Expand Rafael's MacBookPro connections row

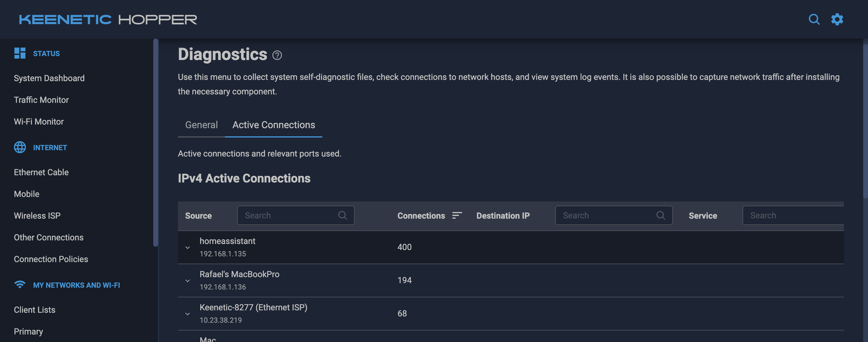pos(188,281)
